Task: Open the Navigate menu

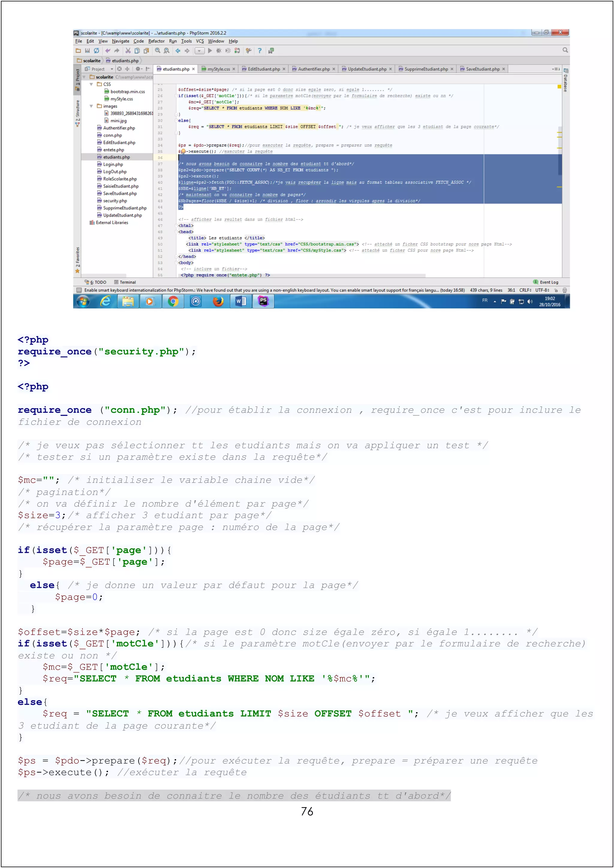Action: (x=121, y=41)
